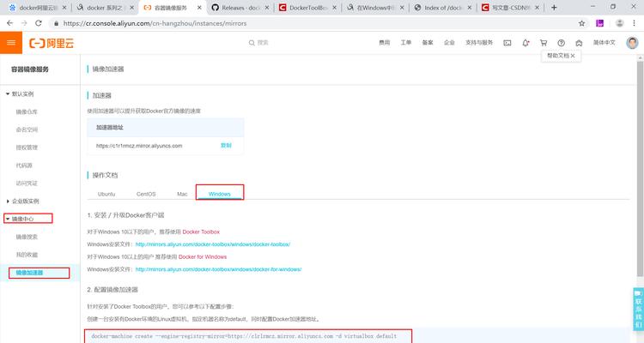Close the 容器镜像服务 browser tab
The image size is (644, 343).
pos(199,8)
